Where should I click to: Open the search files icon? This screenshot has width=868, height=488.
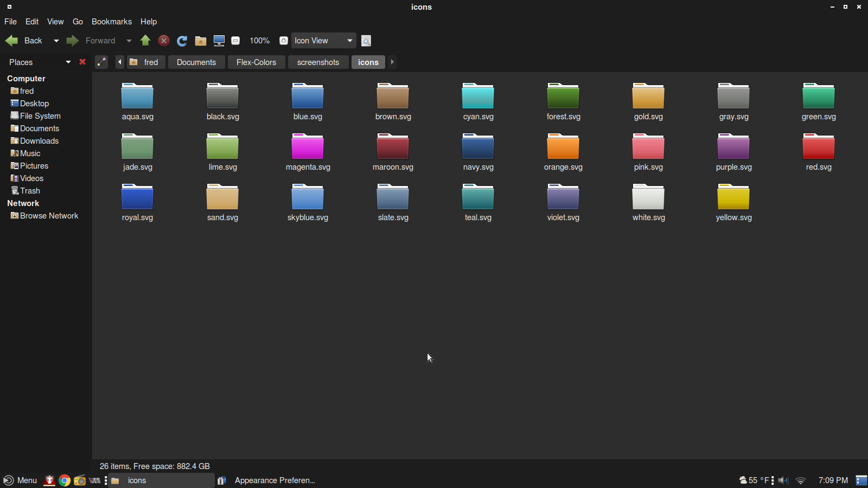(366, 41)
